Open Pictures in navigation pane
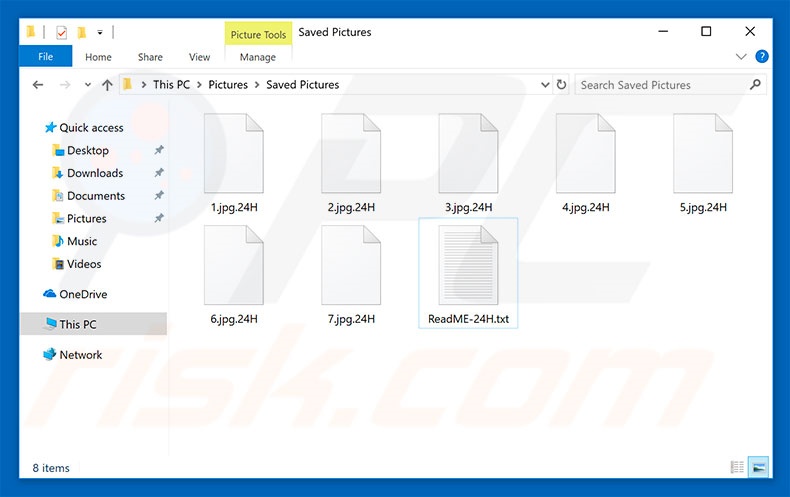Screen dimensions: 790x497 (x=79, y=218)
